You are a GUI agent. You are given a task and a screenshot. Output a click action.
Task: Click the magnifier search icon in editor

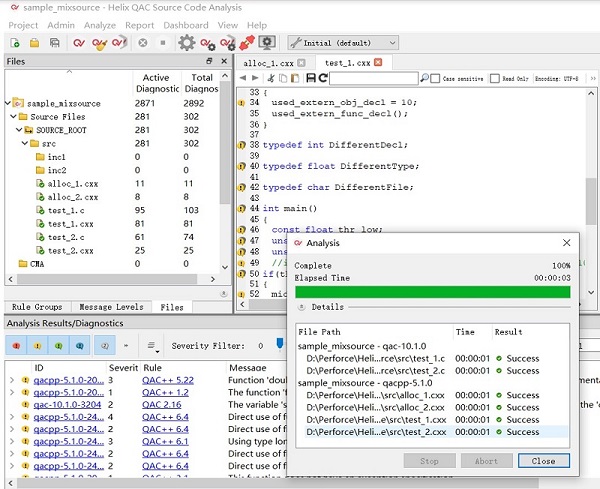pyautogui.click(x=424, y=78)
